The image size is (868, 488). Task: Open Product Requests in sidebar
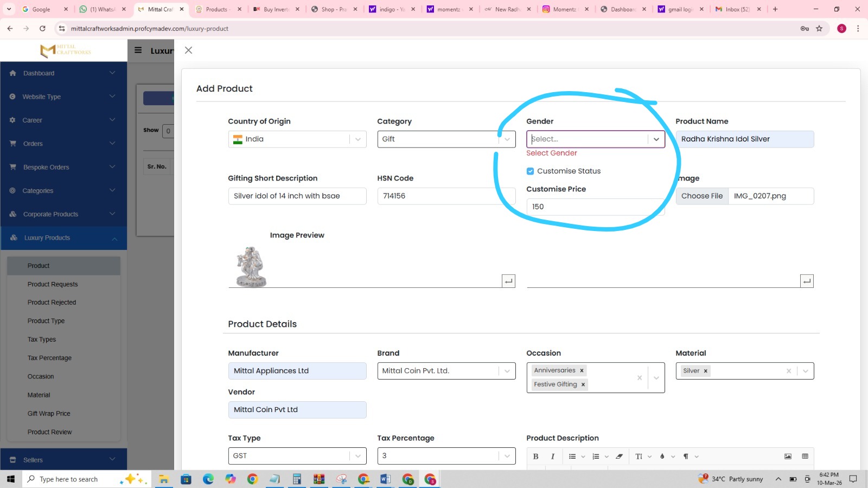click(53, 284)
